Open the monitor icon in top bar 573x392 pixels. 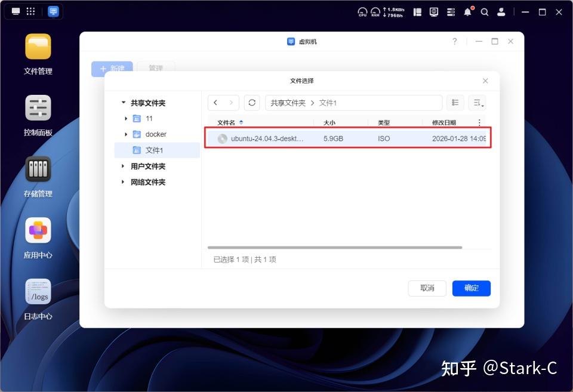click(x=434, y=12)
